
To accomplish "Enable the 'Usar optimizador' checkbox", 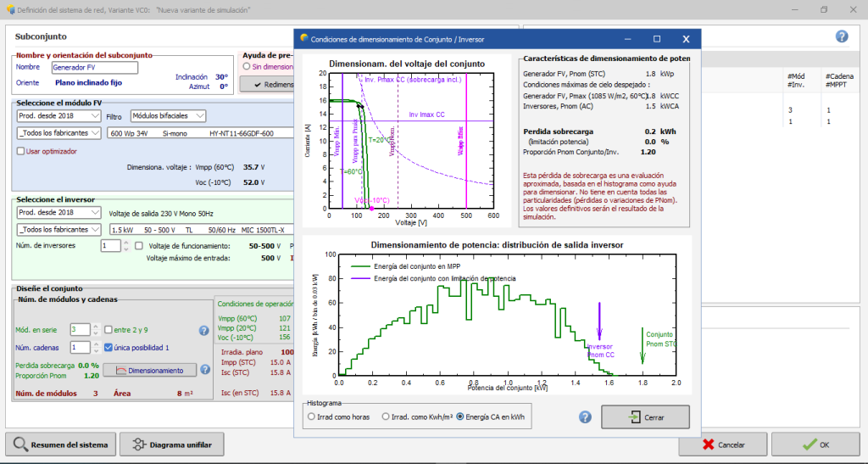I will click(21, 151).
